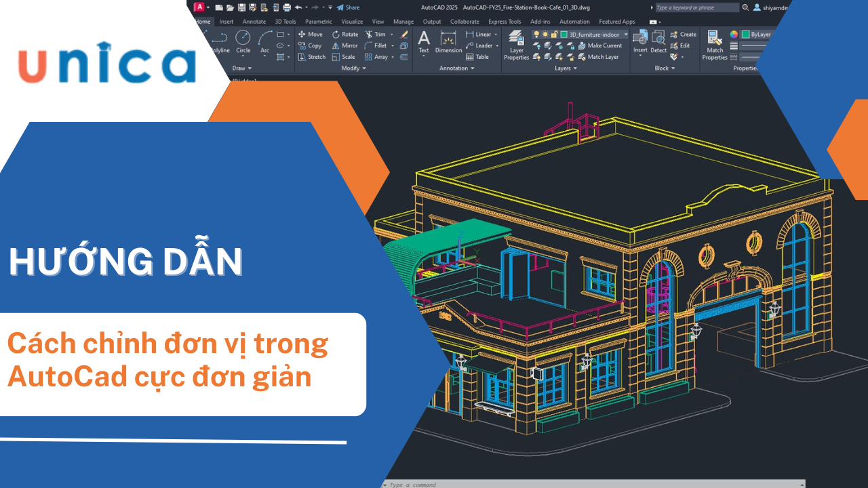Toggle the layer lock padlock icon
This screenshot has height=488, width=868.
point(554,34)
